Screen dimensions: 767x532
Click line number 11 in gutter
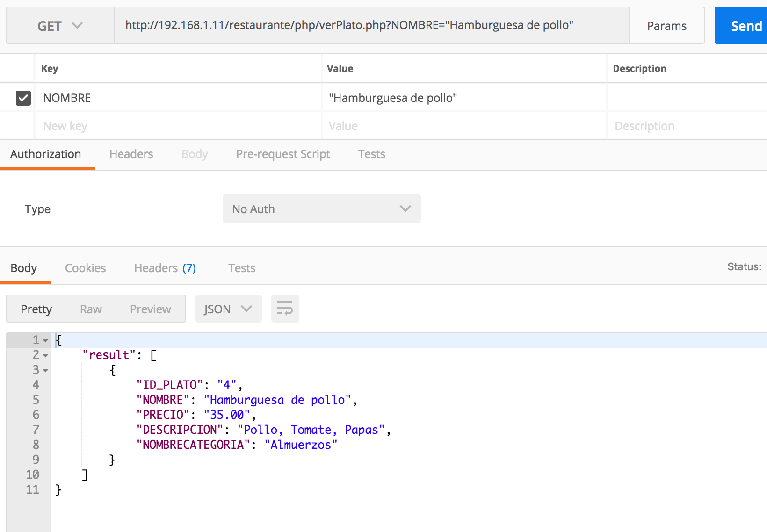[x=32, y=489]
